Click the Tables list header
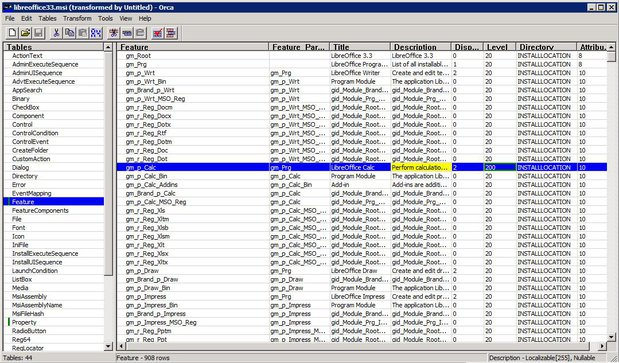Viewport: 619px width, 363px height. click(x=54, y=47)
